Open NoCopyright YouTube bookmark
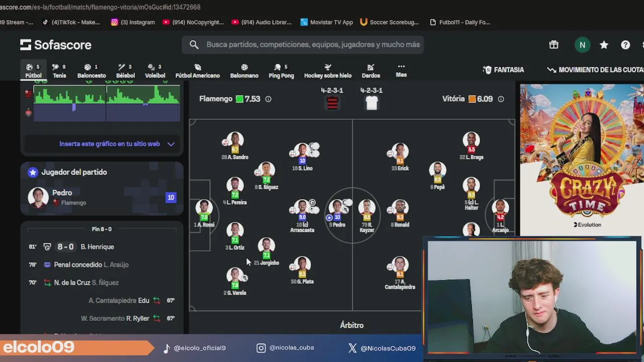This screenshot has width=644, height=362. (x=193, y=22)
